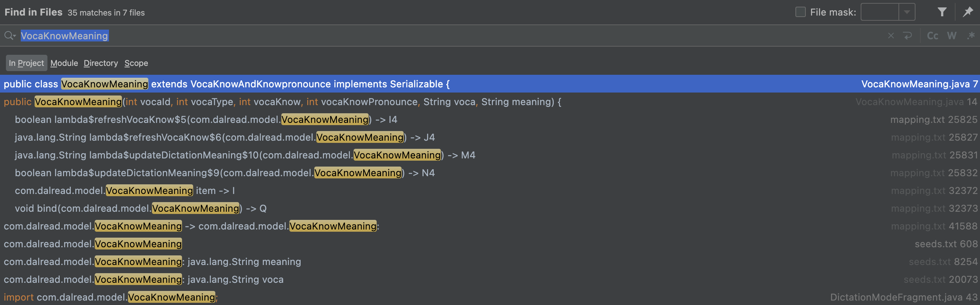Pin the Find in Files window

(967, 12)
